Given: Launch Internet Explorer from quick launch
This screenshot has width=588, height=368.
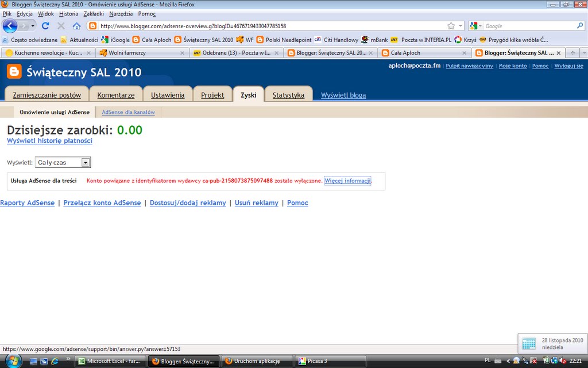Looking at the screenshot, I should point(55,361).
